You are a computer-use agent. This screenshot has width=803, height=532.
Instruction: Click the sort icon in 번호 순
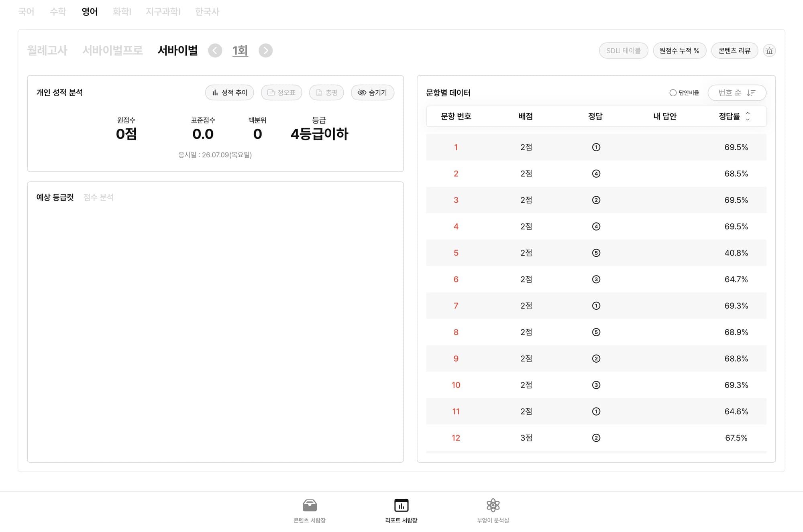(x=751, y=93)
